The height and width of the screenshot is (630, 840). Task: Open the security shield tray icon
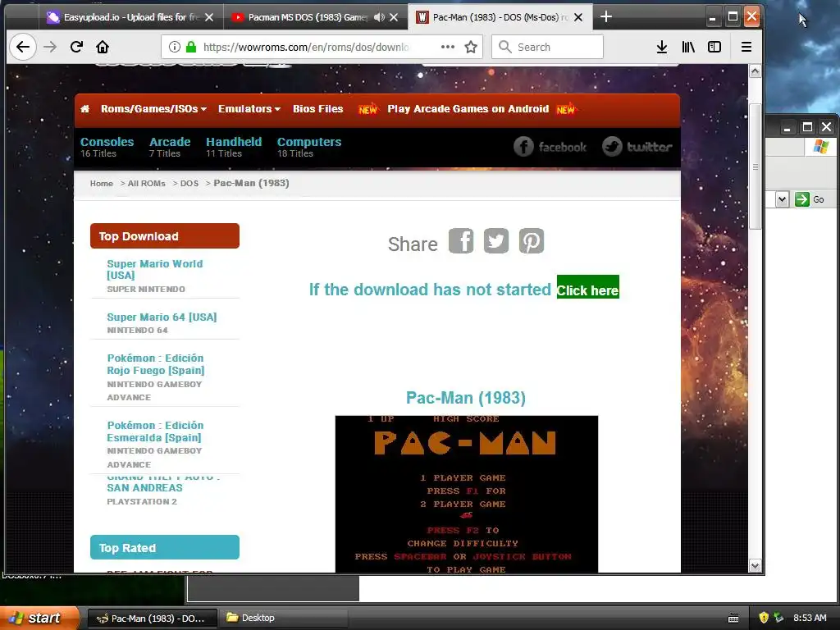764,618
